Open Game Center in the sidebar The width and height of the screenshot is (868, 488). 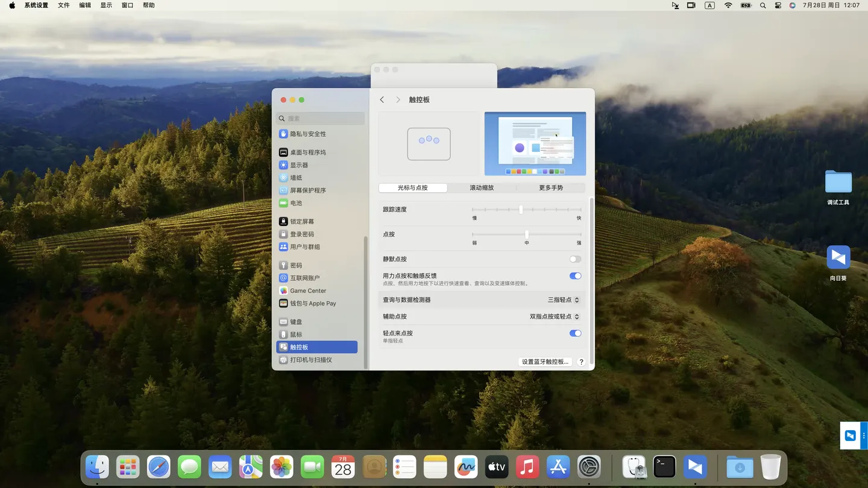(307, 290)
